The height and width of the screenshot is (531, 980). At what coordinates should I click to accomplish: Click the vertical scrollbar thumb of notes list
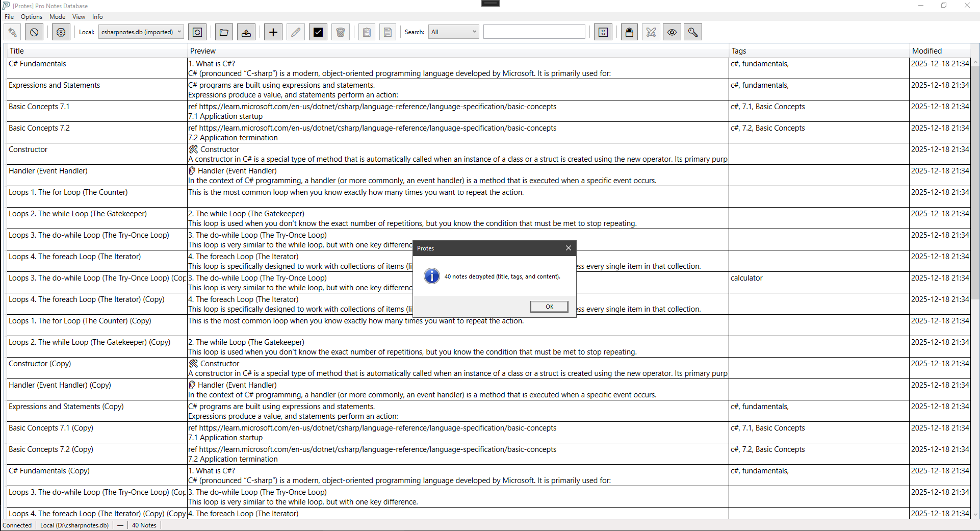coord(975,183)
